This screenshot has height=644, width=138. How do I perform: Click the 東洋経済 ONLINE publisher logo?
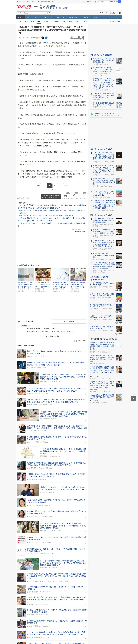click(77, 38)
